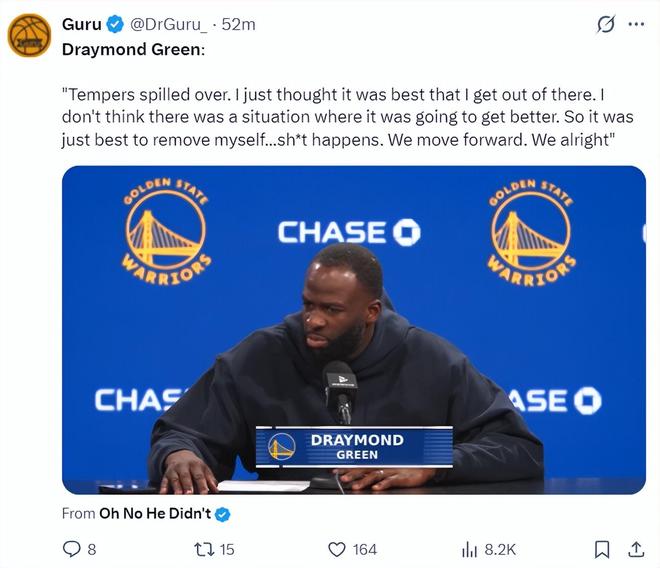Image resolution: width=660 pixels, height=568 pixels.
Task: Open the Guru display name link
Action: (x=82, y=24)
